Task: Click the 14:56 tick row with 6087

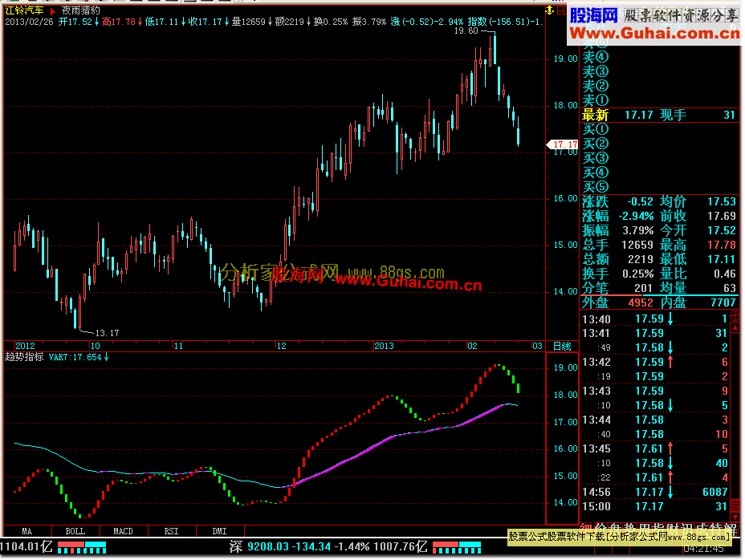Action: point(655,492)
